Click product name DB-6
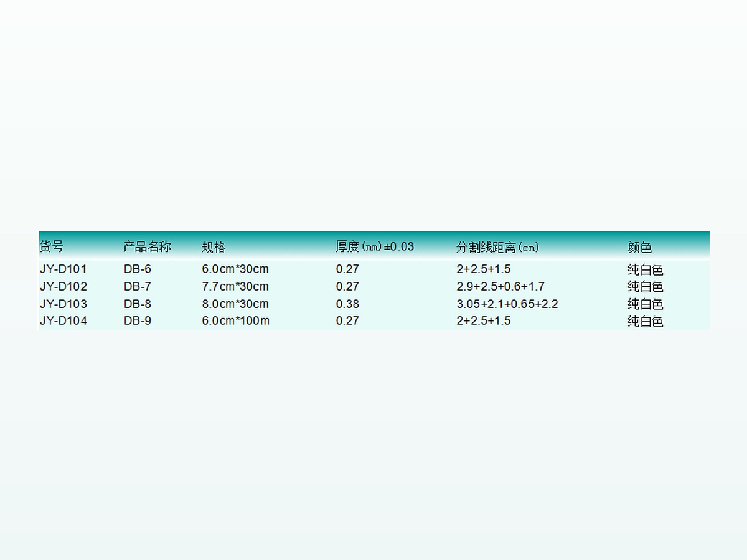747x560 pixels. (138, 269)
